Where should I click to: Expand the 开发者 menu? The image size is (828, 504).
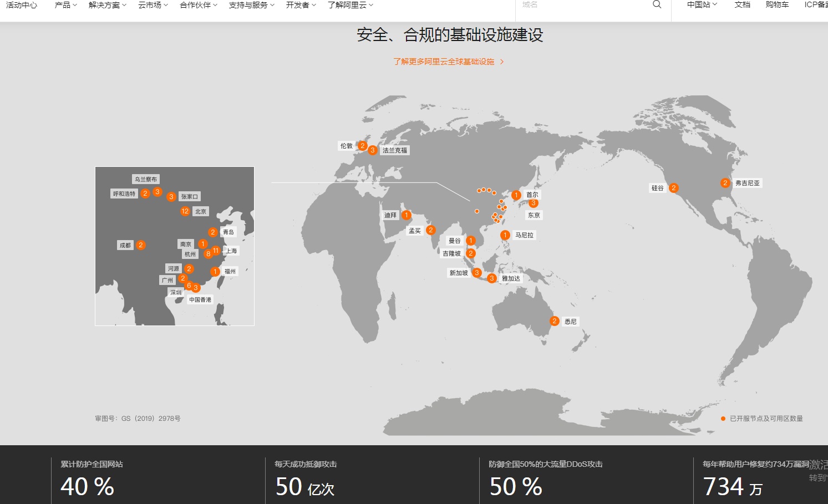coord(301,5)
